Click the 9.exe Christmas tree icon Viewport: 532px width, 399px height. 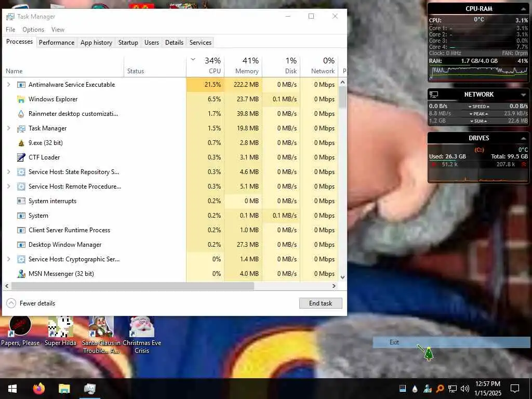pos(21,143)
